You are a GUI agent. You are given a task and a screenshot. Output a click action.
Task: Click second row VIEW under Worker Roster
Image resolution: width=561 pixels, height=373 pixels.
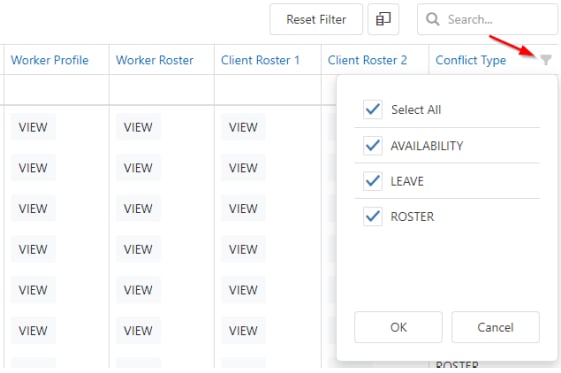tap(138, 168)
